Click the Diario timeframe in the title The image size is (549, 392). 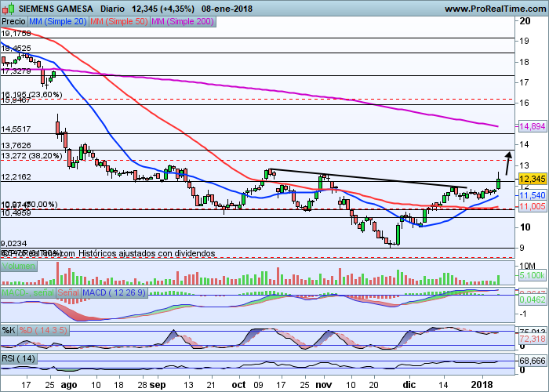(x=112, y=9)
